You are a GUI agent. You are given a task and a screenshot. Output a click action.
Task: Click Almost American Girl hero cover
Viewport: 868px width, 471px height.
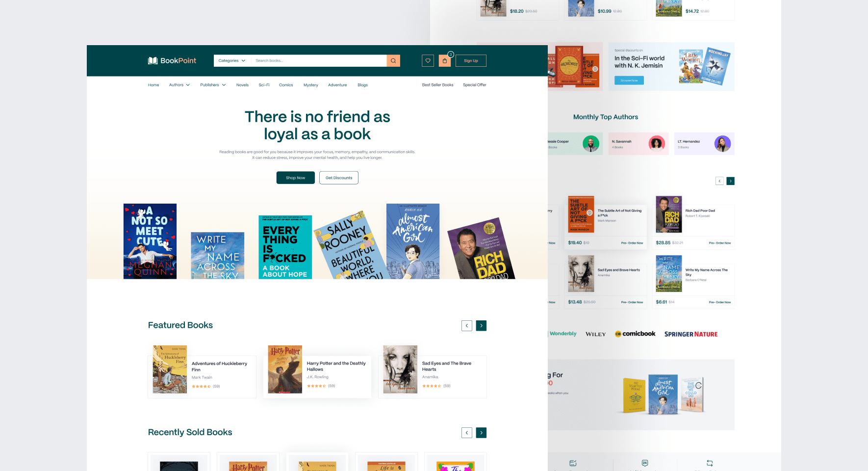click(413, 241)
